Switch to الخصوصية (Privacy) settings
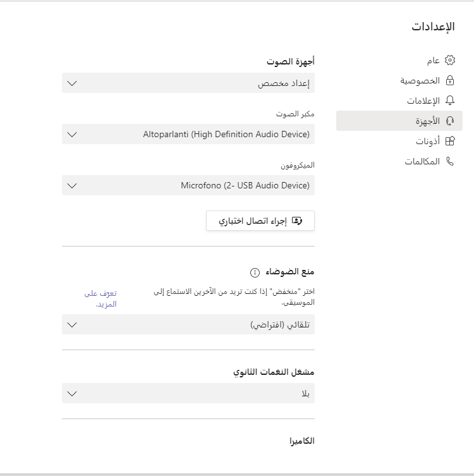This screenshot has height=476, width=474. [420, 81]
